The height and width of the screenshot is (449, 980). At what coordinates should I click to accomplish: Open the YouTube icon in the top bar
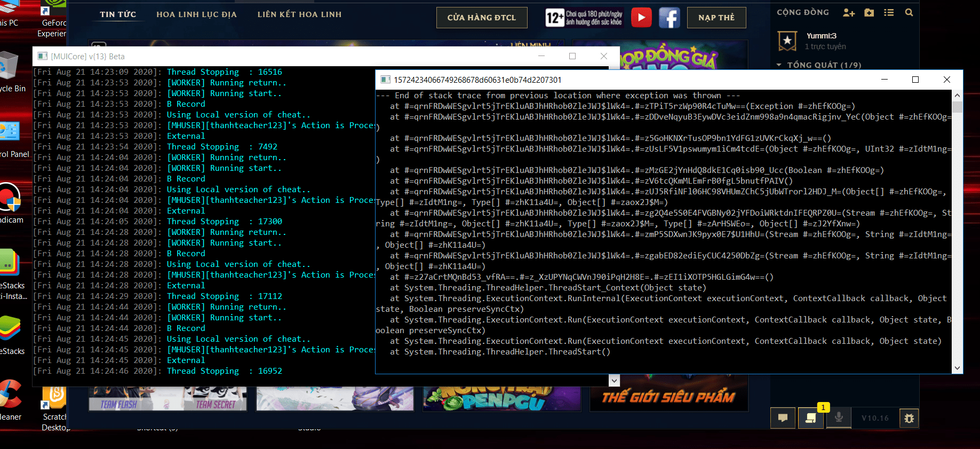click(x=641, y=18)
